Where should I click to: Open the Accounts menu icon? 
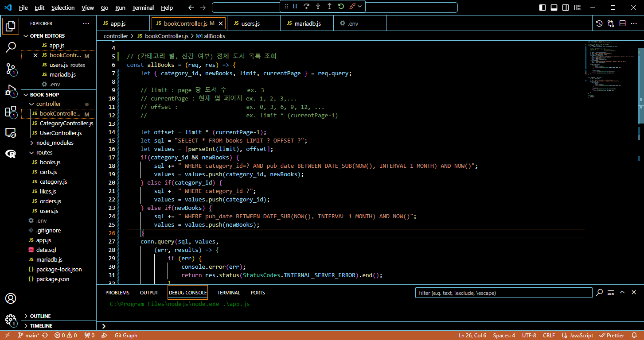point(11,298)
